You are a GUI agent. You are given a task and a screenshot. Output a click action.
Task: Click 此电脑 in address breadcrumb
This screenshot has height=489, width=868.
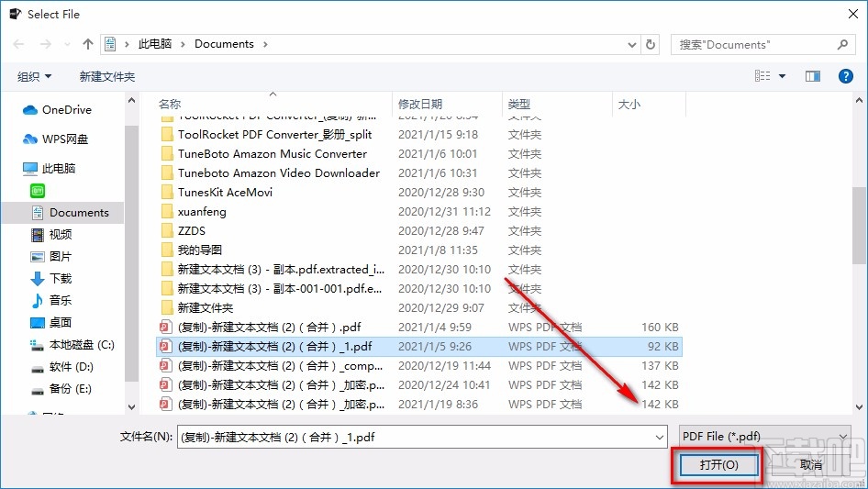tap(155, 44)
